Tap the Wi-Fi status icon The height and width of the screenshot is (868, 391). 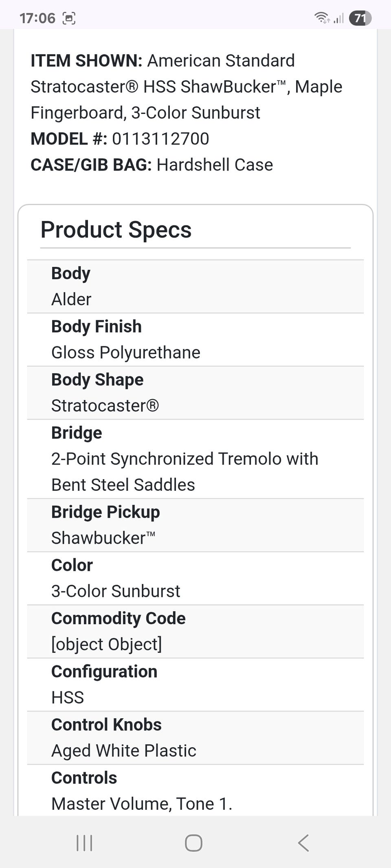click(x=321, y=18)
